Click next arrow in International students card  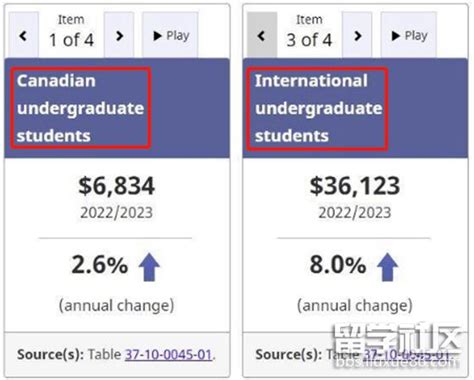(357, 35)
